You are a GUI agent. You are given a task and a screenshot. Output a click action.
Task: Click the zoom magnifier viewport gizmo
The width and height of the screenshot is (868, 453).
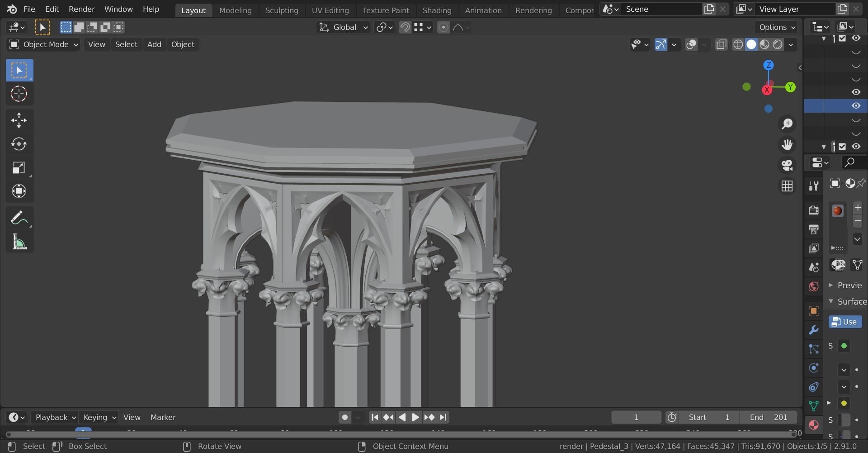tap(787, 124)
